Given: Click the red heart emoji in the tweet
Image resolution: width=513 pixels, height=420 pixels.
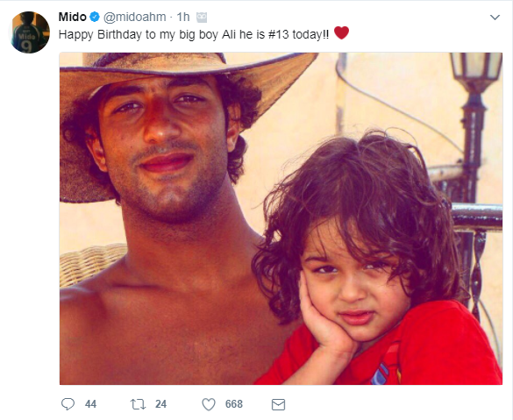Looking at the screenshot, I should (341, 32).
